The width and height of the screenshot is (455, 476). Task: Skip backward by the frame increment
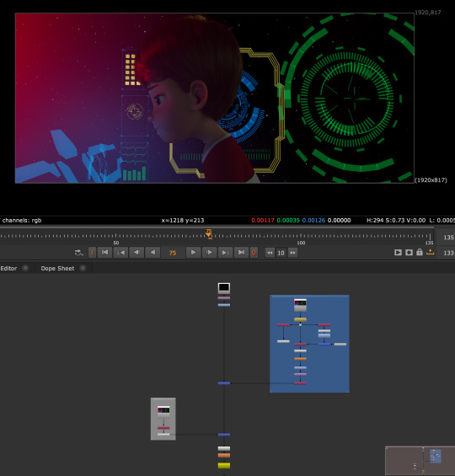tap(270, 253)
